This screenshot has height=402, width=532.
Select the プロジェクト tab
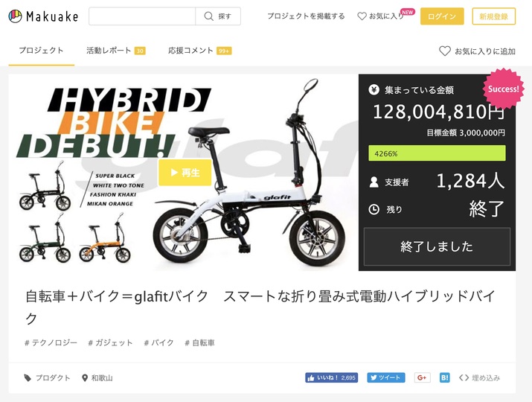click(41, 51)
